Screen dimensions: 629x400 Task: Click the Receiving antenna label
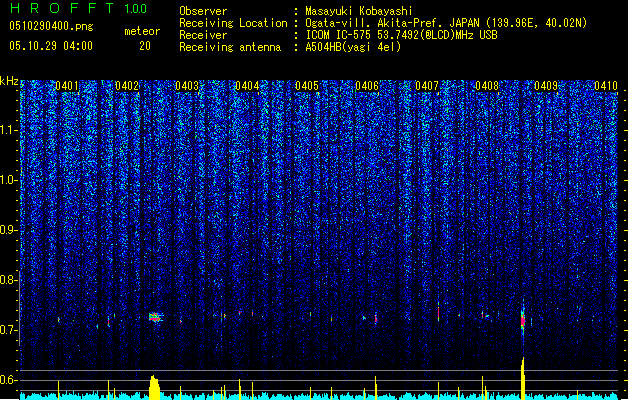pyautogui.click(x=230, y=47)
